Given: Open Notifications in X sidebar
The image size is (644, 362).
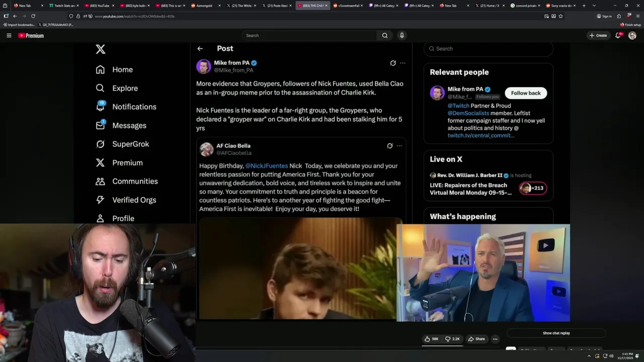Looking at the screenshot, I should coord(126,107).
